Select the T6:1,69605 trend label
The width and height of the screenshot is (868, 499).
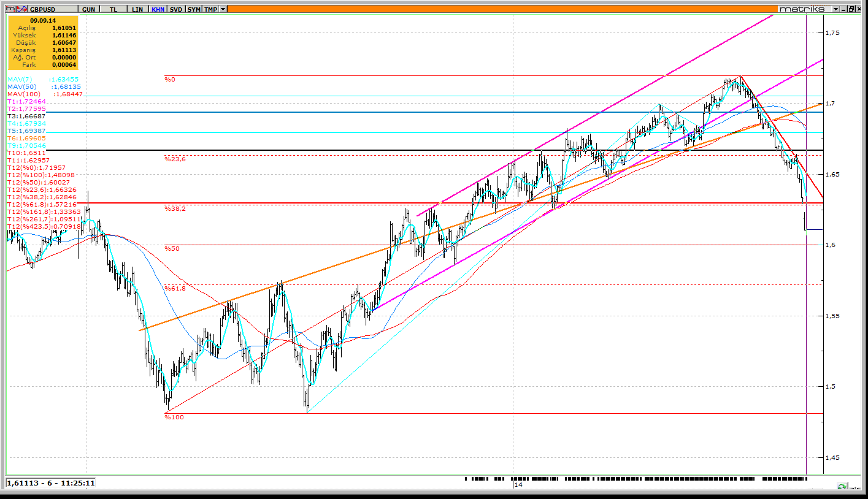(x=26, y=139)
